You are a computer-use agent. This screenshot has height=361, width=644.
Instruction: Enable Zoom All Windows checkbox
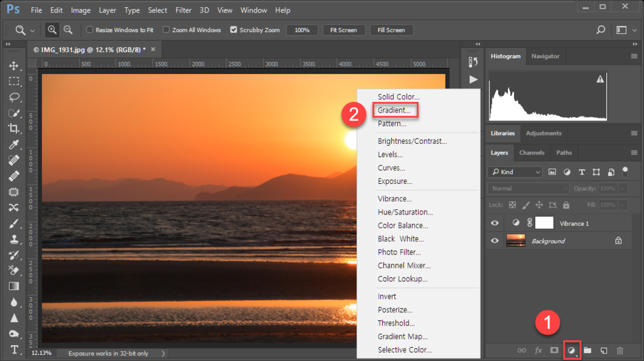tap(166, 29)
